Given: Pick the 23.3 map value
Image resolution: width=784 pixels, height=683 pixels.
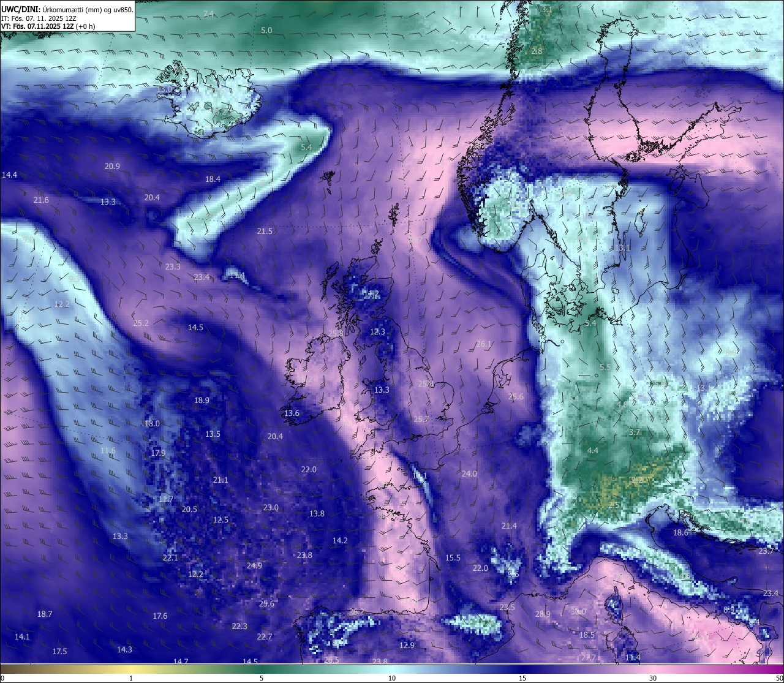Looking at the screenshot, I should click(173, 266).
